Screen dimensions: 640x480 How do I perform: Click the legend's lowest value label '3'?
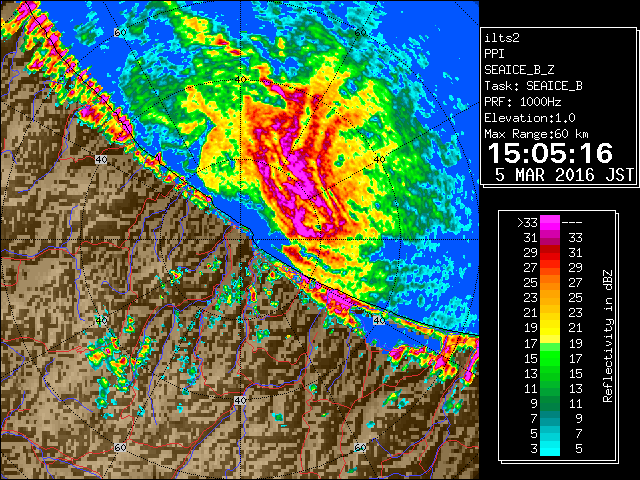(x=534, y=449)
